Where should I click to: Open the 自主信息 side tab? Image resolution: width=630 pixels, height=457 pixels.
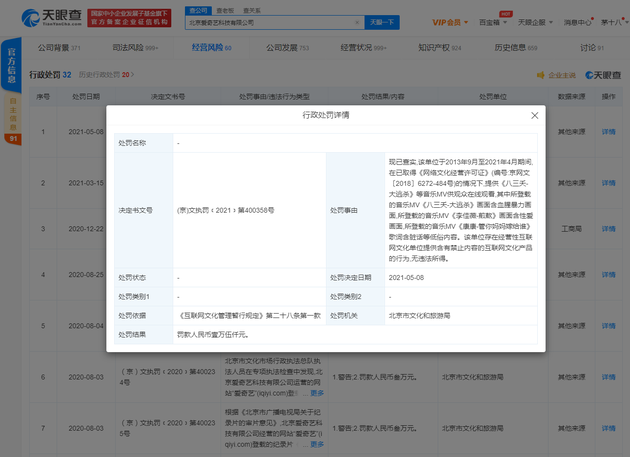pyautogui.click(x=13, y=115)
